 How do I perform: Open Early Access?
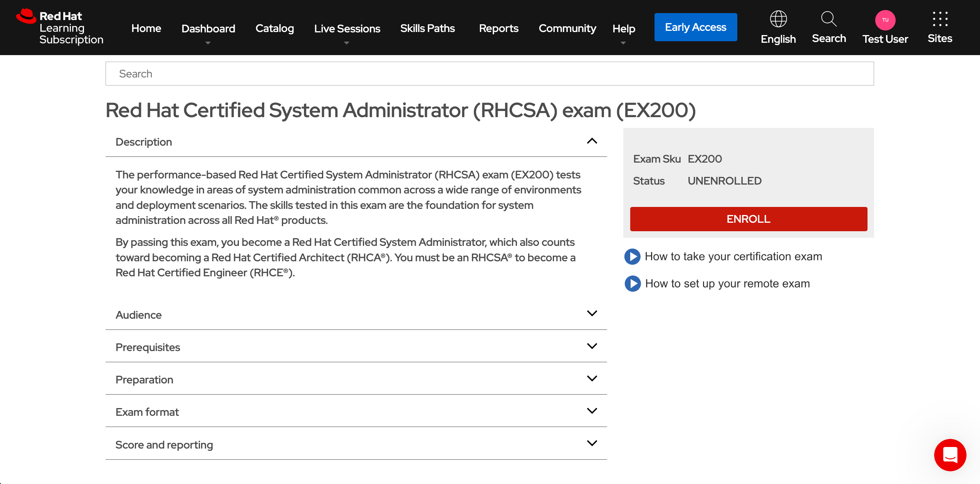tap(695, 27)
